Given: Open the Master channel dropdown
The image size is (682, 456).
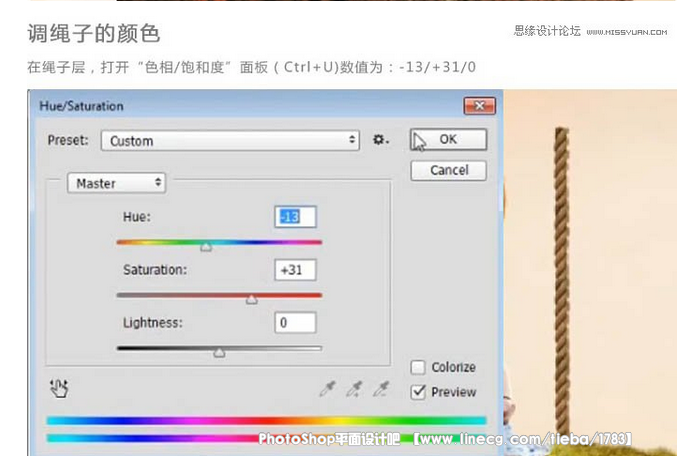Looking at the screenshot, I should [x=117, y=183].
